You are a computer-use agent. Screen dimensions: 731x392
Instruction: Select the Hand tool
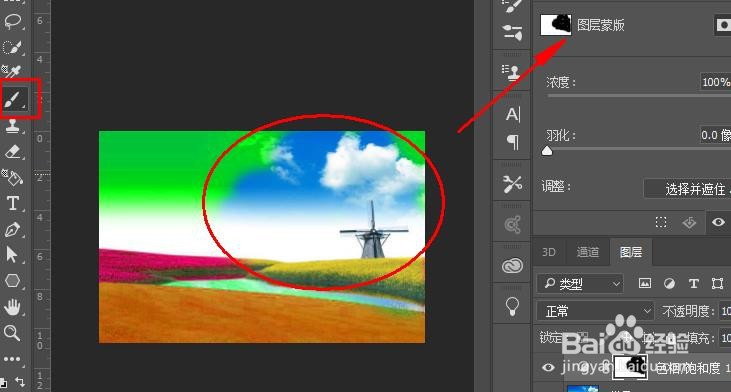[13, 307]
